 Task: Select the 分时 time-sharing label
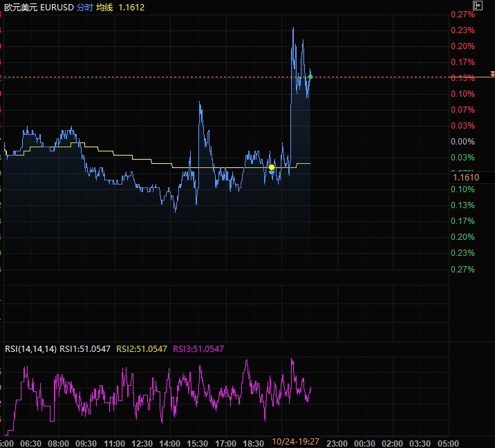pyautogui.click(x=84, y=6)
